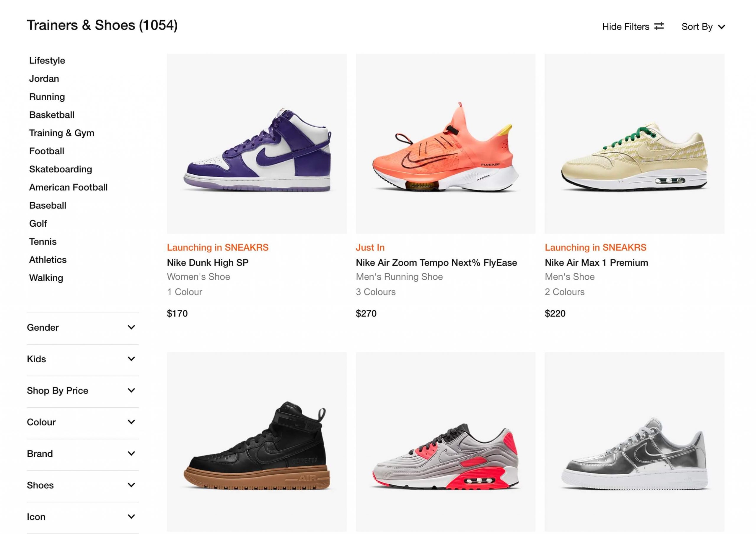Click the Hide Filters slider icon
Viewport: 756px width, 534px height.
click(x=659, y=26)
